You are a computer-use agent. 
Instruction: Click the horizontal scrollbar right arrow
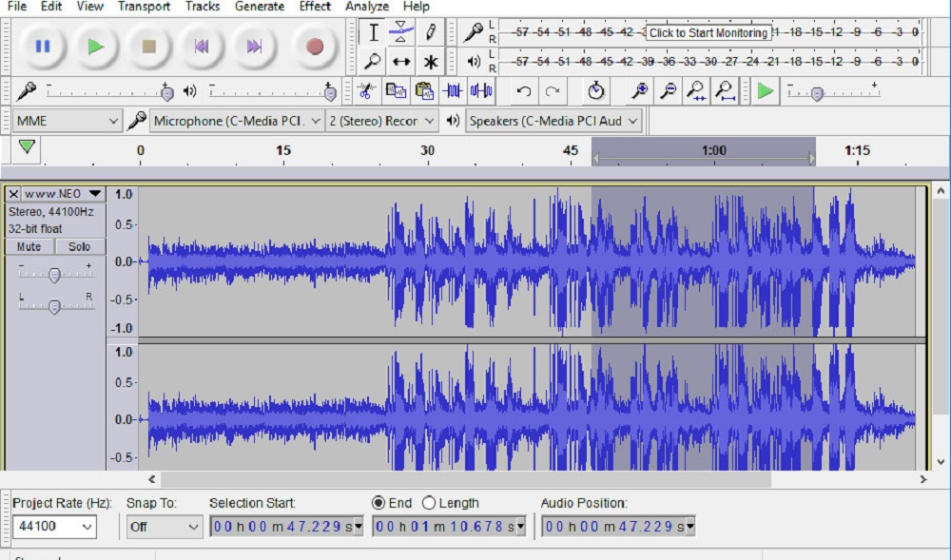coord(923,479)
